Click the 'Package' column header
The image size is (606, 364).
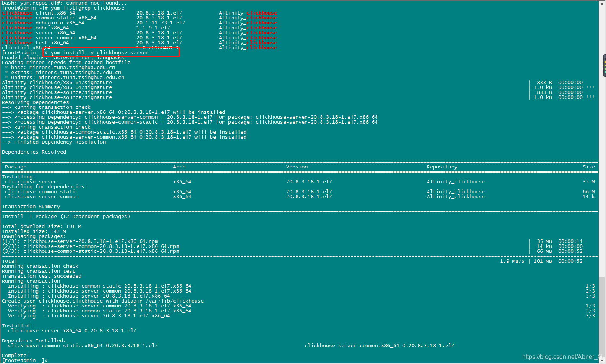click(x=16, y=167)
